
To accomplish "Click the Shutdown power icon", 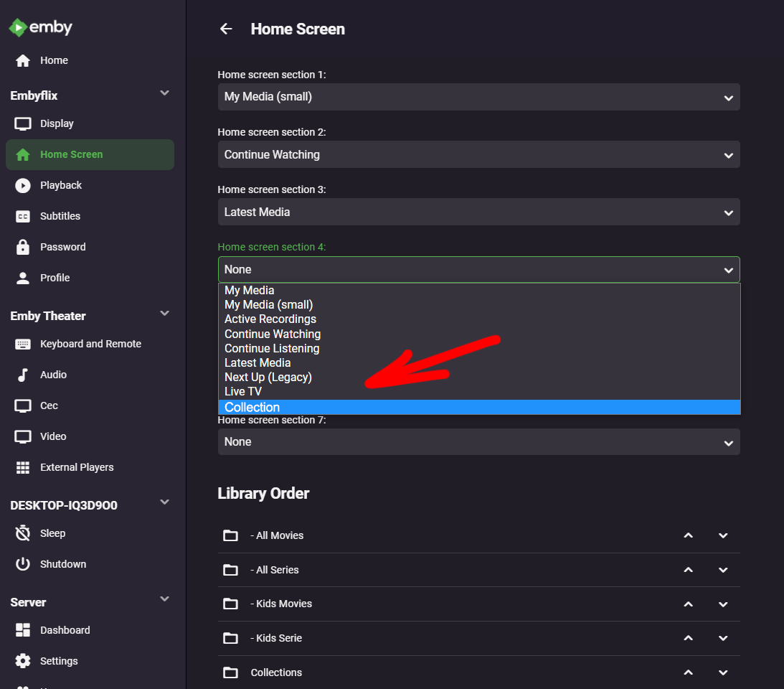I will click(23, 564).
